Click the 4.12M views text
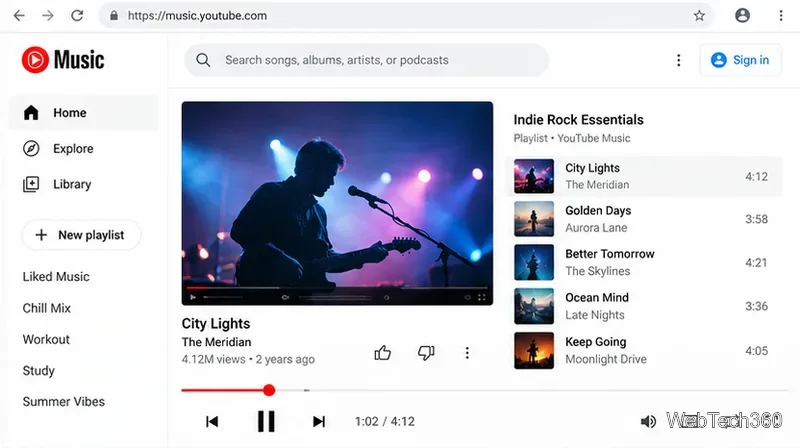 213,359
